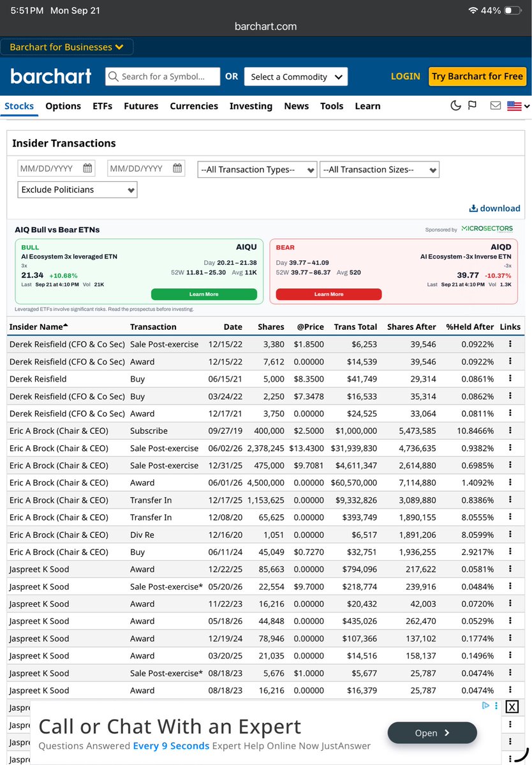Click the end date calendar icon

(x=177, y=168)
